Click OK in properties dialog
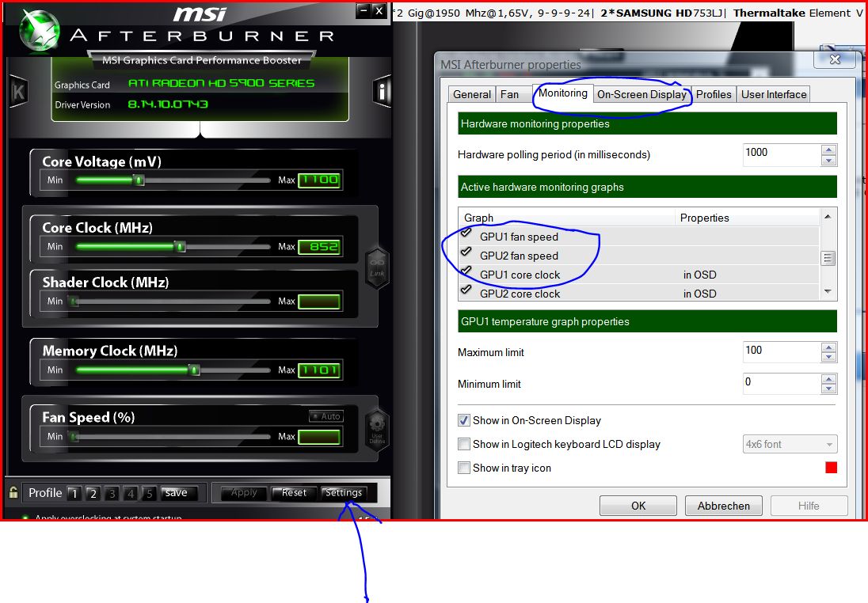This screenshot has width=868, height=603. [x=638, y=506]
